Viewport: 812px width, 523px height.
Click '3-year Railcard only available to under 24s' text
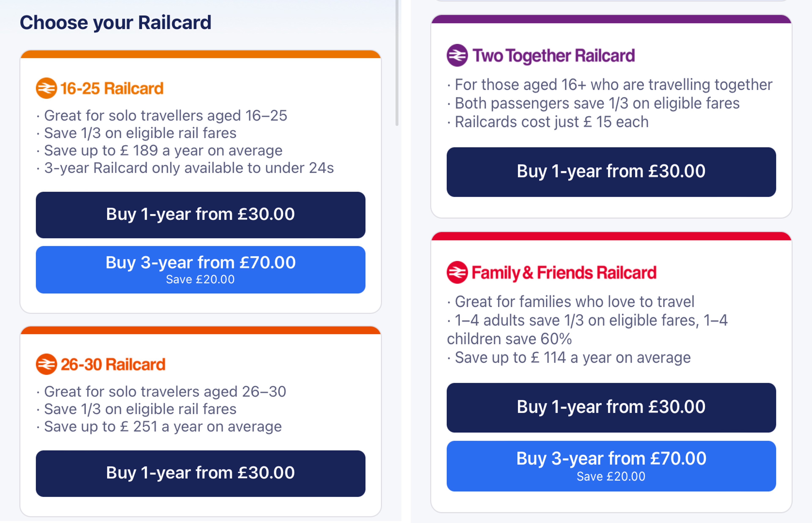click(189, 168)
